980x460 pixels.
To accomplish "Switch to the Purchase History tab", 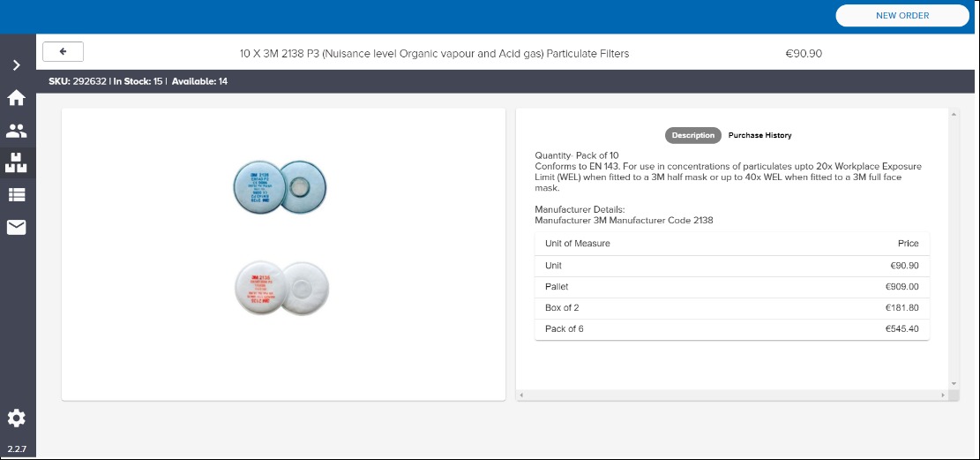I will [759, 135].
